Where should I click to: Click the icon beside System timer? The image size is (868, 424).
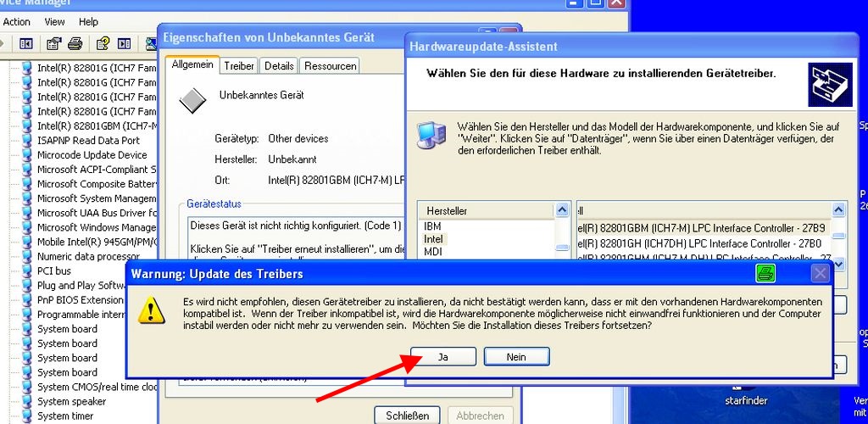point(26,416)
